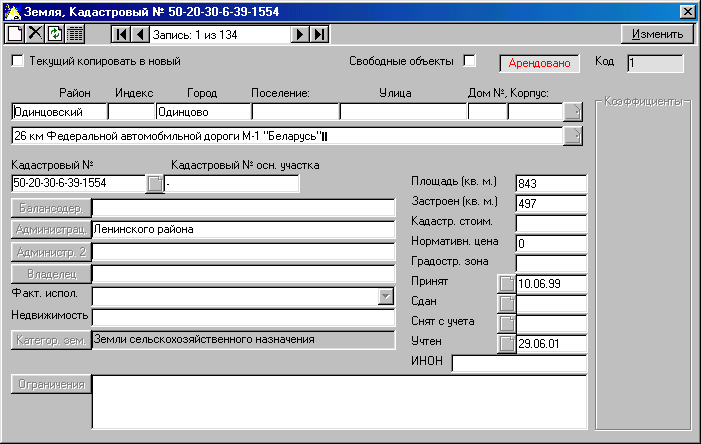Click the Ограничения button
701x444 pixels.
click(x=51, y=385)
